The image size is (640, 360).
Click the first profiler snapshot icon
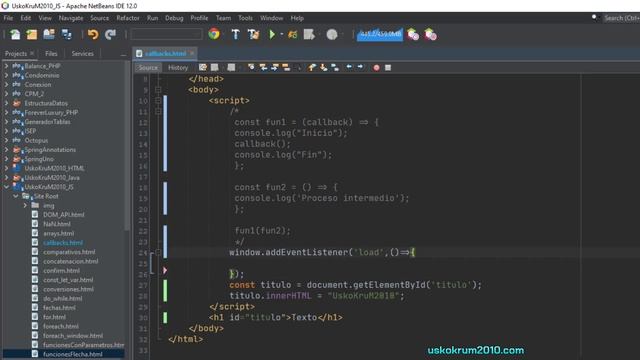[413, 35]
